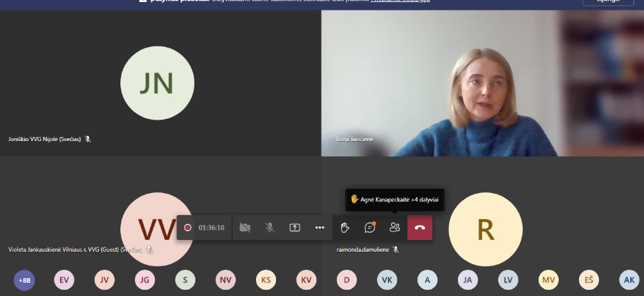Select the EV avatar in participant strip
This screenshot has height=296, width=644.
tap(64, 280)
